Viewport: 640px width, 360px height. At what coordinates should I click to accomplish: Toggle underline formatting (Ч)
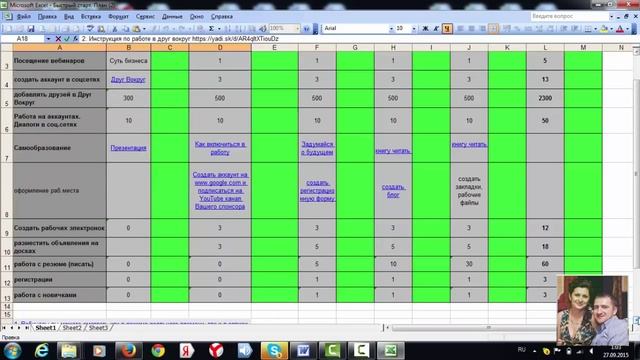pos(447,29)
